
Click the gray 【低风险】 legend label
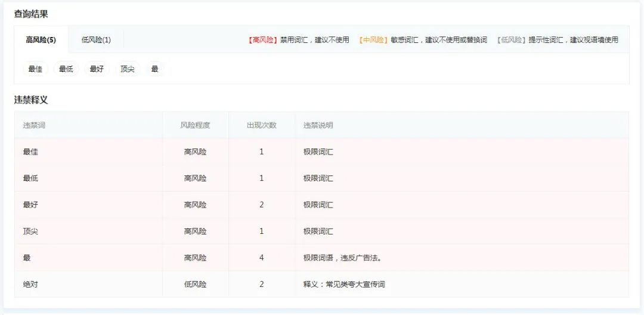(512, 40)
